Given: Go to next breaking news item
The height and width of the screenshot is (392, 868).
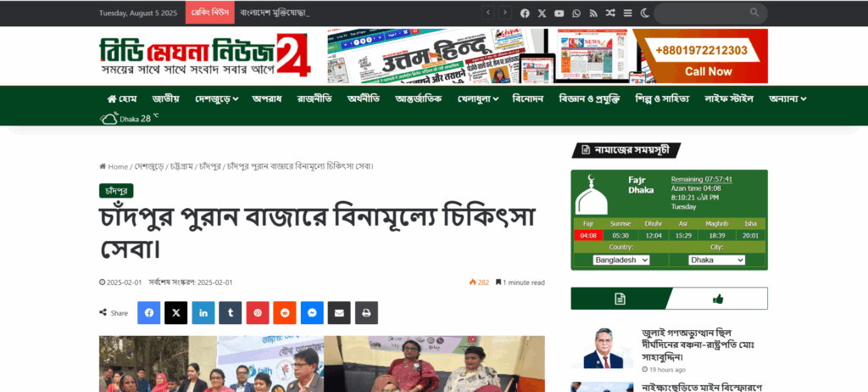Looking at the screenshot, I should (505, 13).
